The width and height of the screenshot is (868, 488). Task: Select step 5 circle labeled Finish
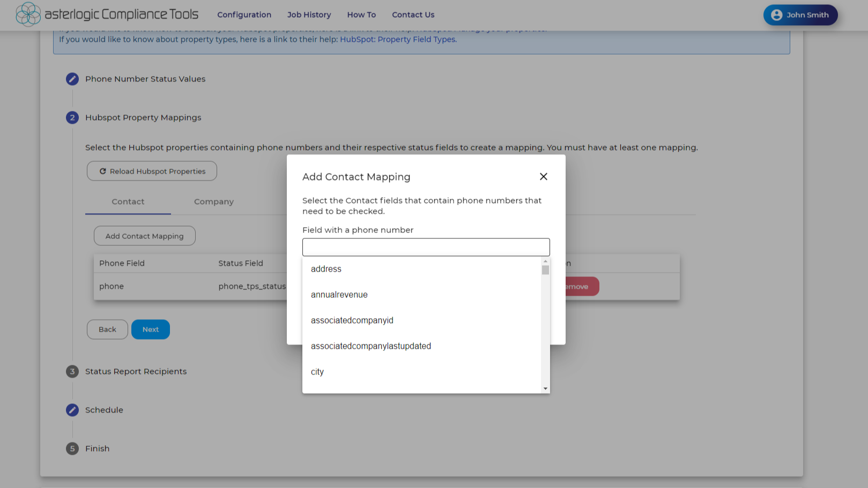click(x=72, y=448)
